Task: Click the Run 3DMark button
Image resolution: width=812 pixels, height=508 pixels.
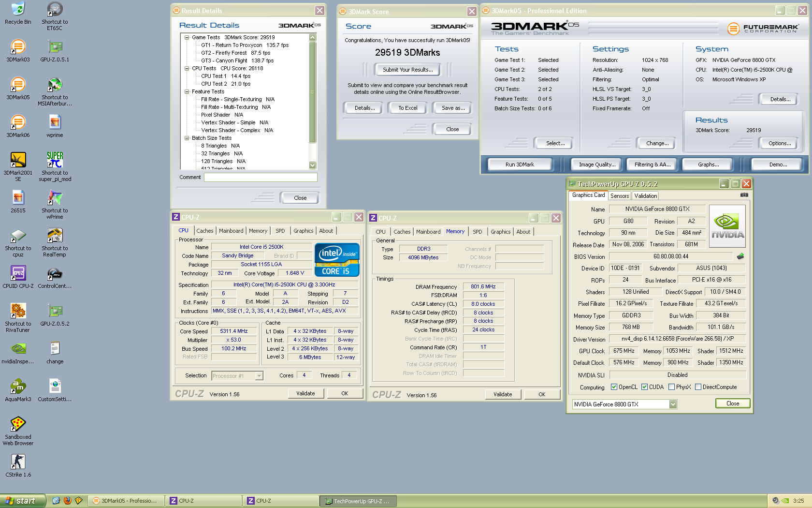Action: [x=520, y=164]
